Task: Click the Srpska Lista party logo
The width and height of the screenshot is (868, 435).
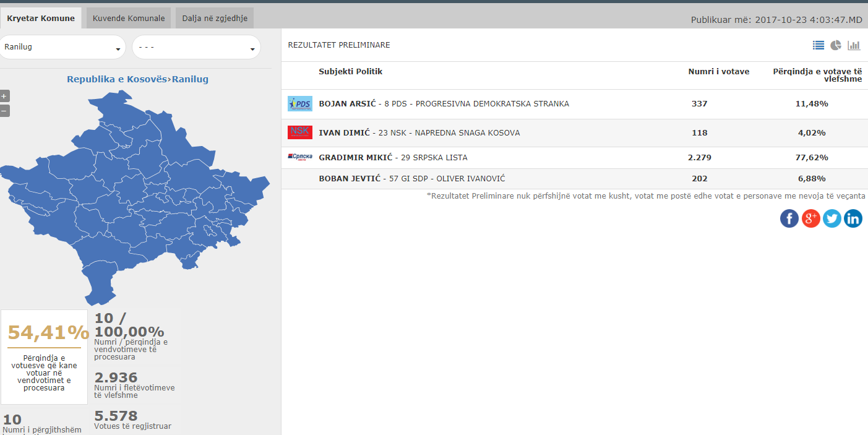Action: coord(300,157)
